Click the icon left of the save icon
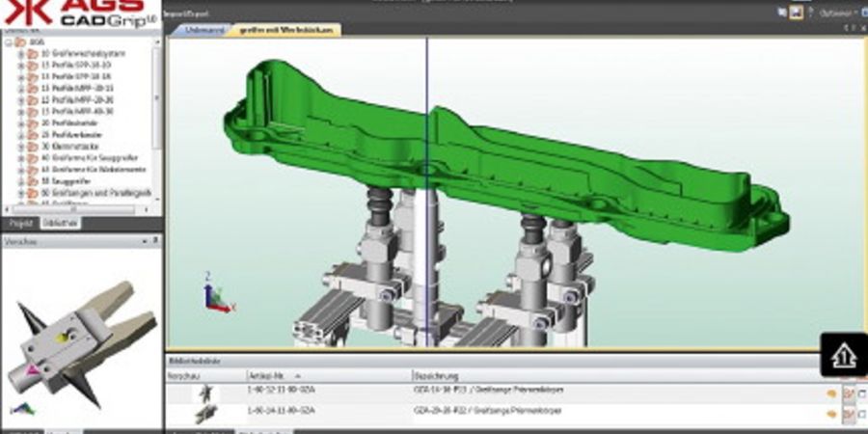This screenshot has width=868, height=434. (782, 13)
